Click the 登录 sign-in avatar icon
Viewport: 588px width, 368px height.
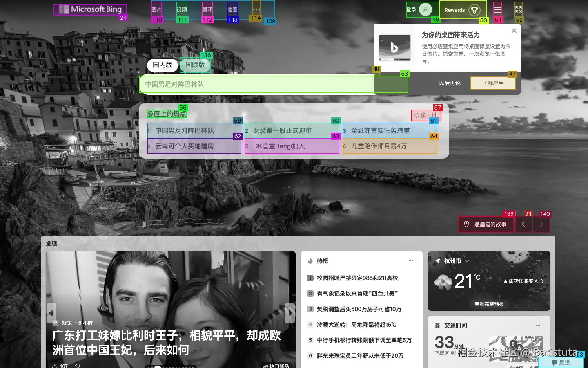click(425, 9)
